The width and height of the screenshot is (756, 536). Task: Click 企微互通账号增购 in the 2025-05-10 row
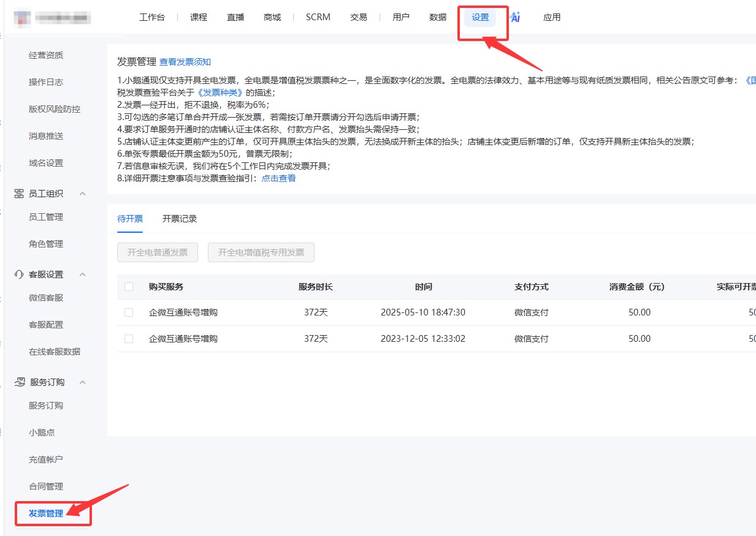183,312
